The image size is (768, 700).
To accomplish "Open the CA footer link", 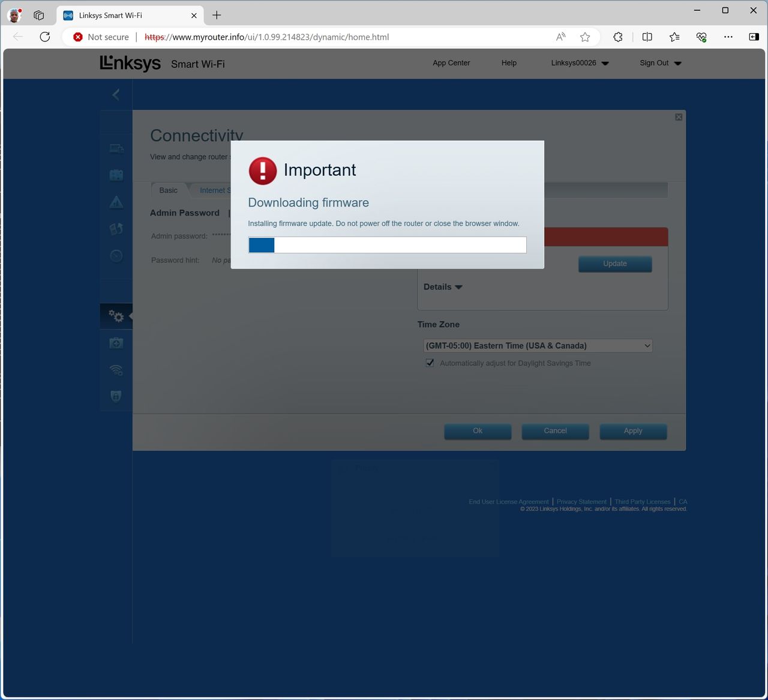I will click(x=683, y=502).
